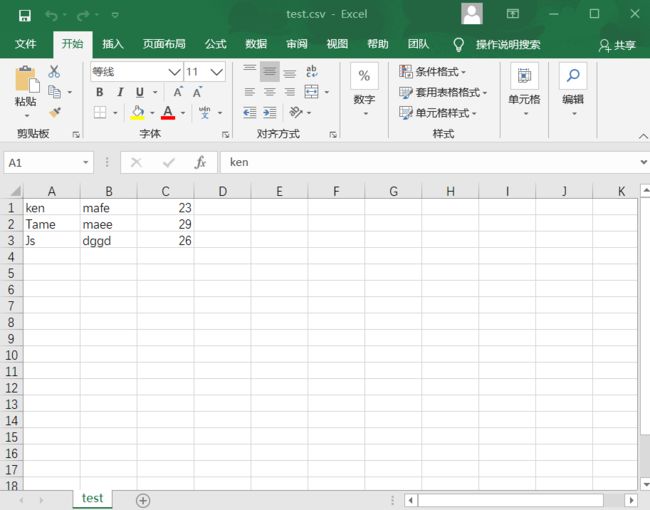650x510 pixels.
Task: Align text left
Action: coord(250,92)
